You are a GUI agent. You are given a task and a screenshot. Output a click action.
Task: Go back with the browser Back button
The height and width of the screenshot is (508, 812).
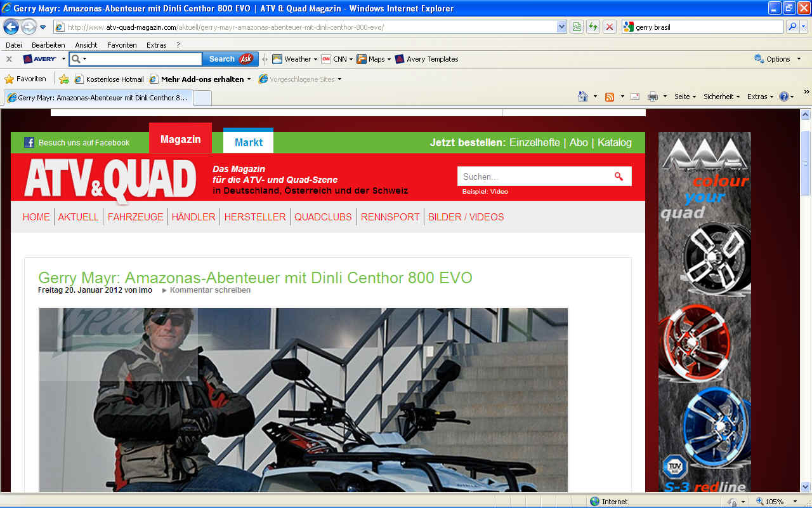(11, 27)
